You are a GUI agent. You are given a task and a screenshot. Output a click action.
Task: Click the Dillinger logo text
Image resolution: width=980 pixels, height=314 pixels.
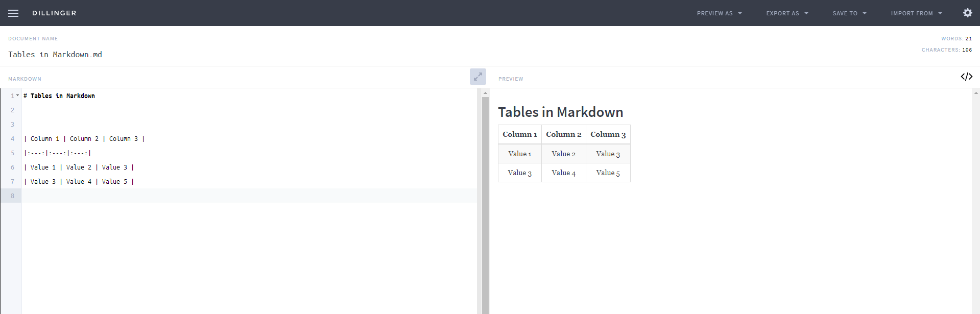tap(54, 13)
